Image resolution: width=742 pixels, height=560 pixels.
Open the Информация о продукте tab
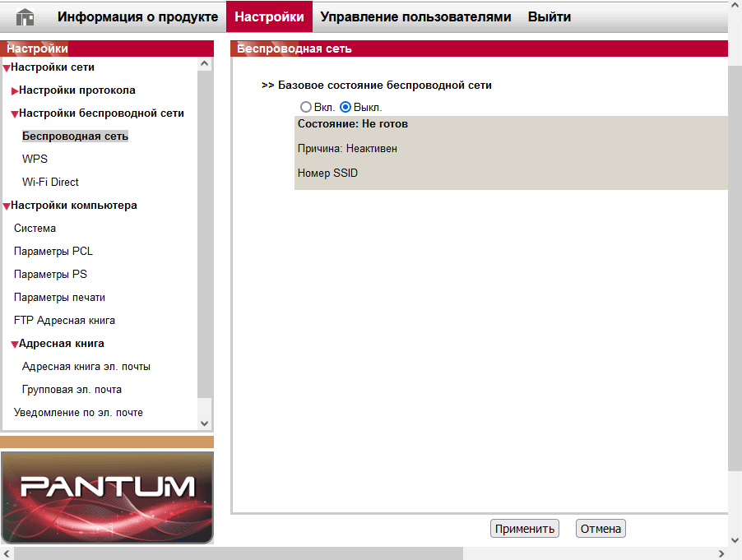pyautogui.click(x=137, y=17)
